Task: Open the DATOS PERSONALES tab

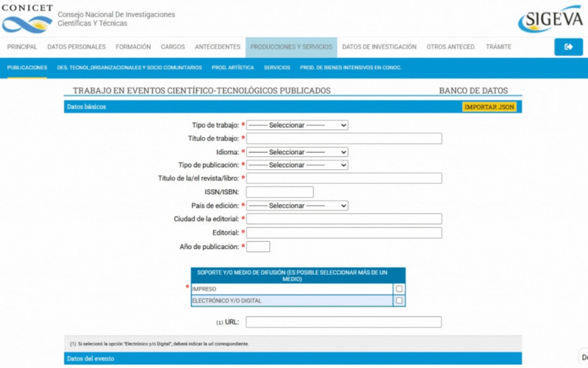Action: tap(76, 47)
